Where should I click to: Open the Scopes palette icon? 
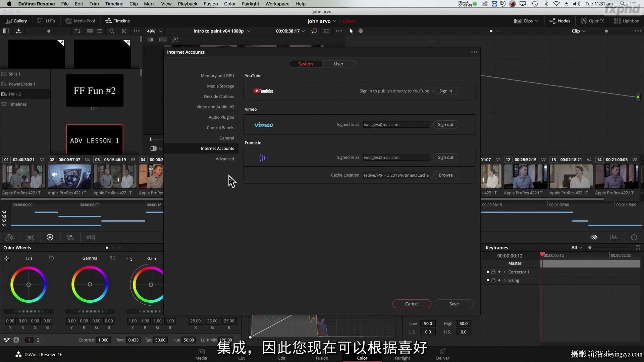[614, 237]
